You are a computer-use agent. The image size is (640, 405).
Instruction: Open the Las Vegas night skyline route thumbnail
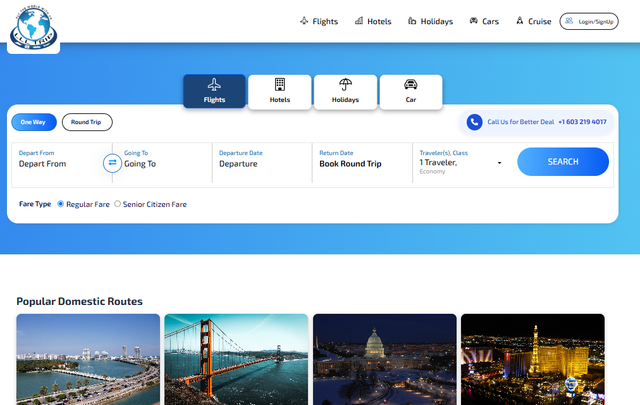[533, 359]
